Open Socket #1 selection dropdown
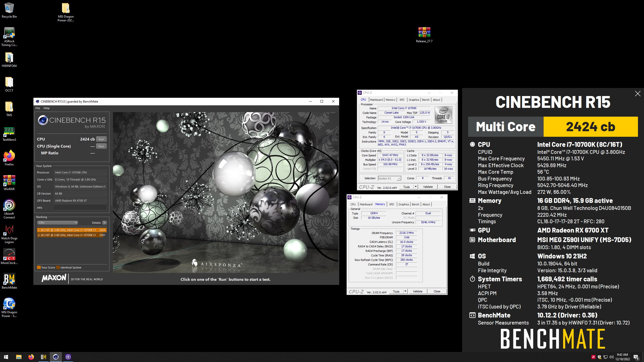644x362 pixels. 389,178
